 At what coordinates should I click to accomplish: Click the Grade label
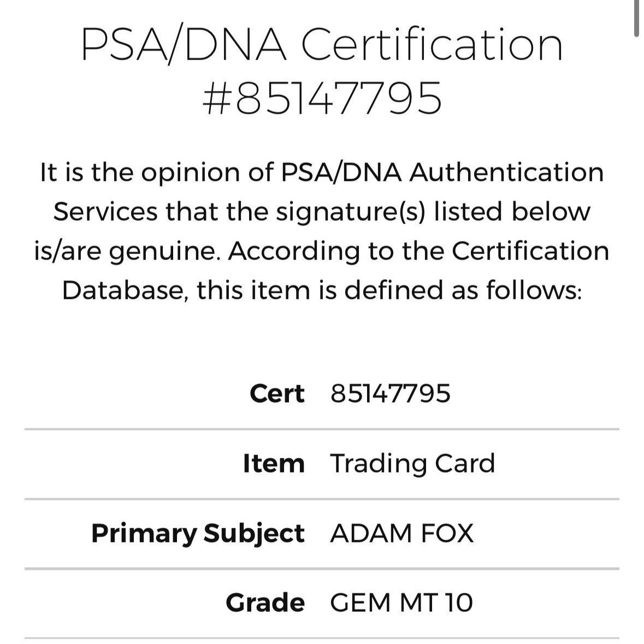(x=265, y=603)
